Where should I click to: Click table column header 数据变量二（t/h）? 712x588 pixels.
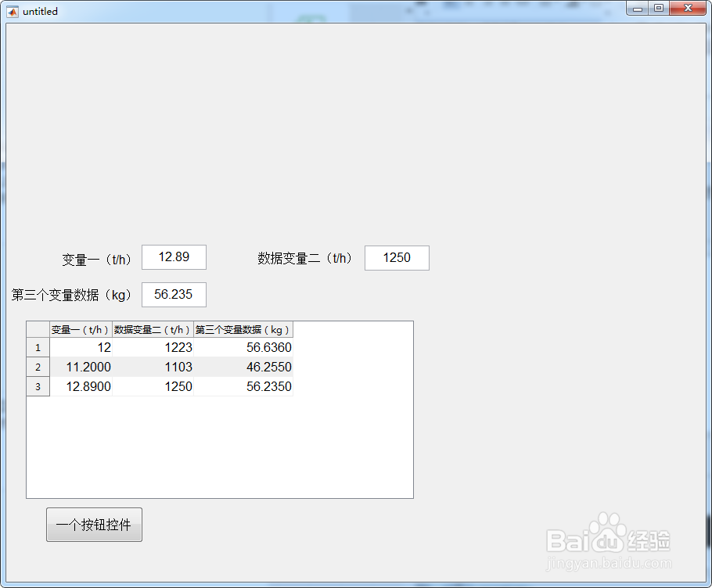pyautogui.click(x=153, y=330)
